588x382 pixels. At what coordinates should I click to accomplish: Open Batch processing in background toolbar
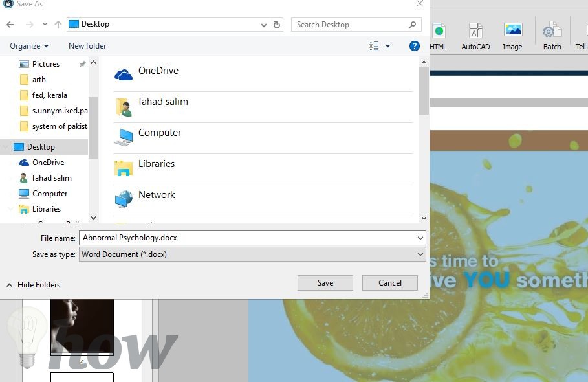[x=552, y=36]
